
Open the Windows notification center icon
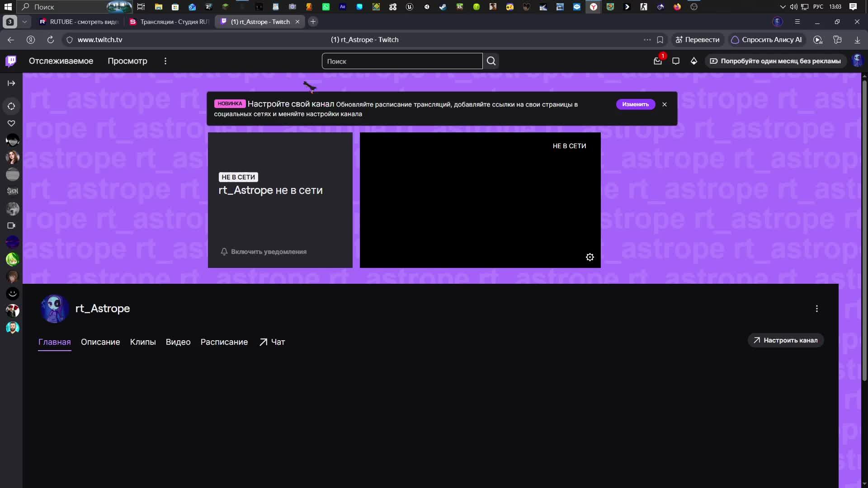tap(853, 7)
